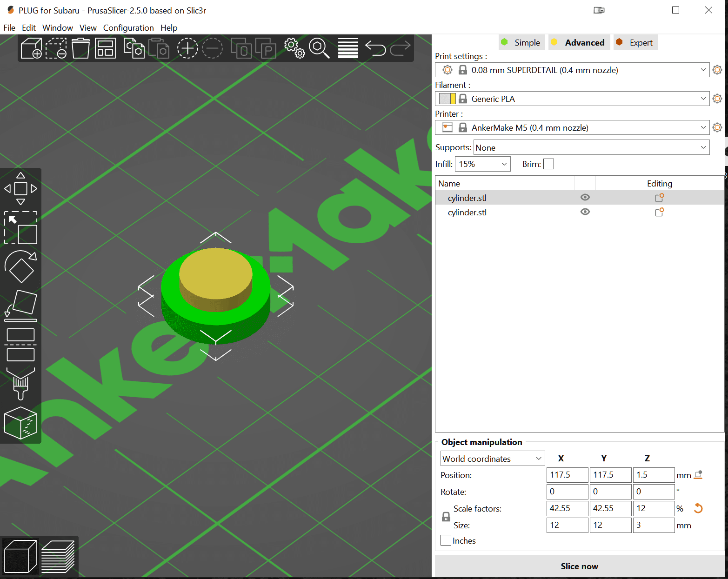Open the Settings gears toolbar icon
728x579 pixels.
294,48
